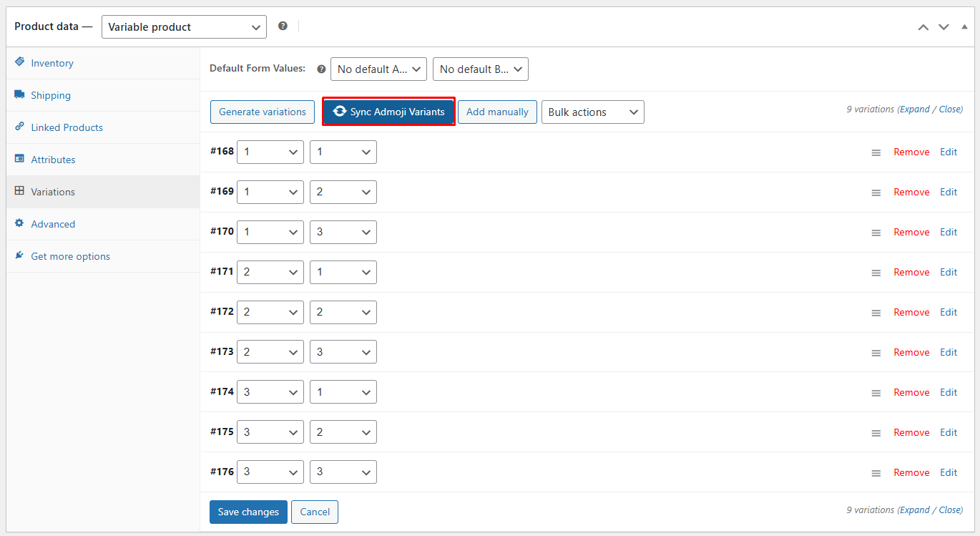Click the Generate variations button
Image resolution: width=980 pixels, height=536 pixels.
(263, 112)
